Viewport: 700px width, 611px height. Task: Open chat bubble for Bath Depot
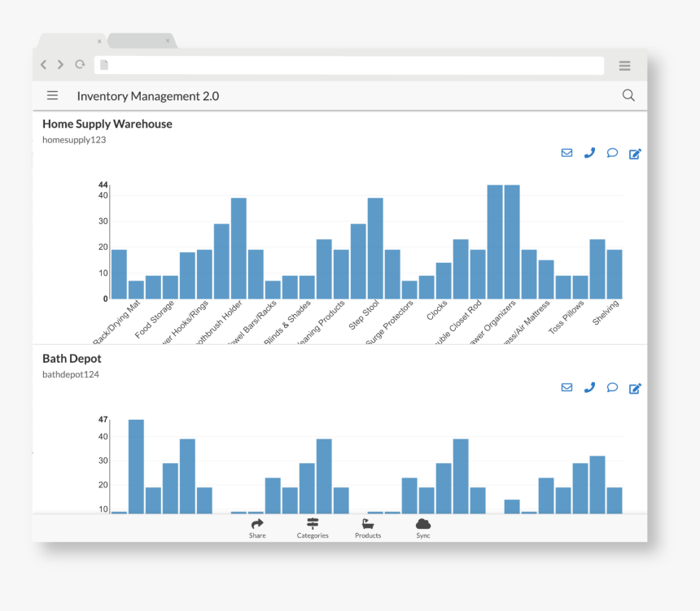pyautogui.click(x=612, y=387)
